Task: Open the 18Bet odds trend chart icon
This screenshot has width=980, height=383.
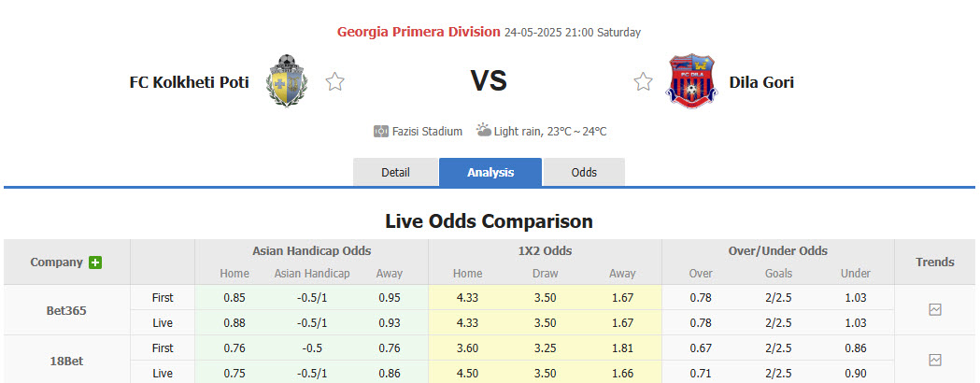Action: coord(935,360)
